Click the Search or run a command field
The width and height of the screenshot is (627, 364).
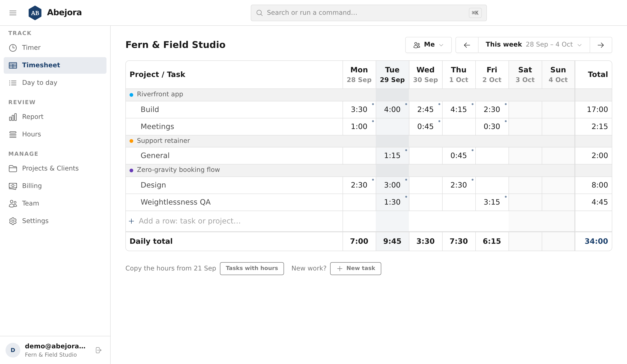[369, 13]
